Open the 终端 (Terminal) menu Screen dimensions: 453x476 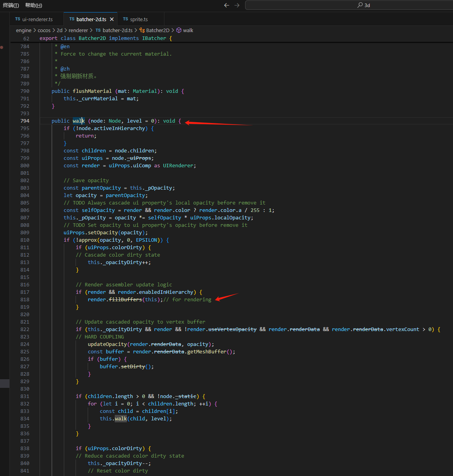coord(11,5)
